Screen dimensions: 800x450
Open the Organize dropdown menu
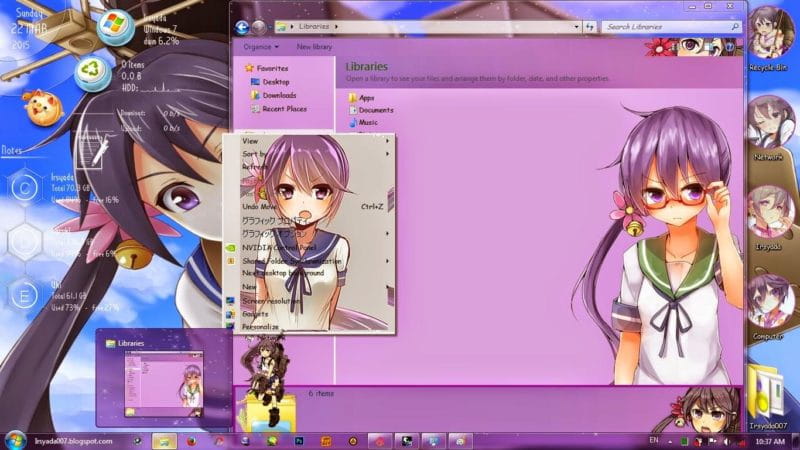pos(261,47)
